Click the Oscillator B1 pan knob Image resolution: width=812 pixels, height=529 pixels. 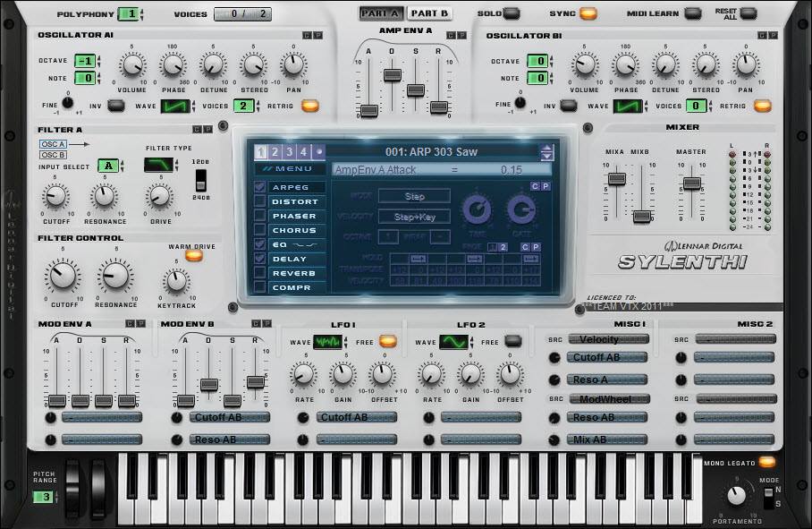(x=746, y=65)
